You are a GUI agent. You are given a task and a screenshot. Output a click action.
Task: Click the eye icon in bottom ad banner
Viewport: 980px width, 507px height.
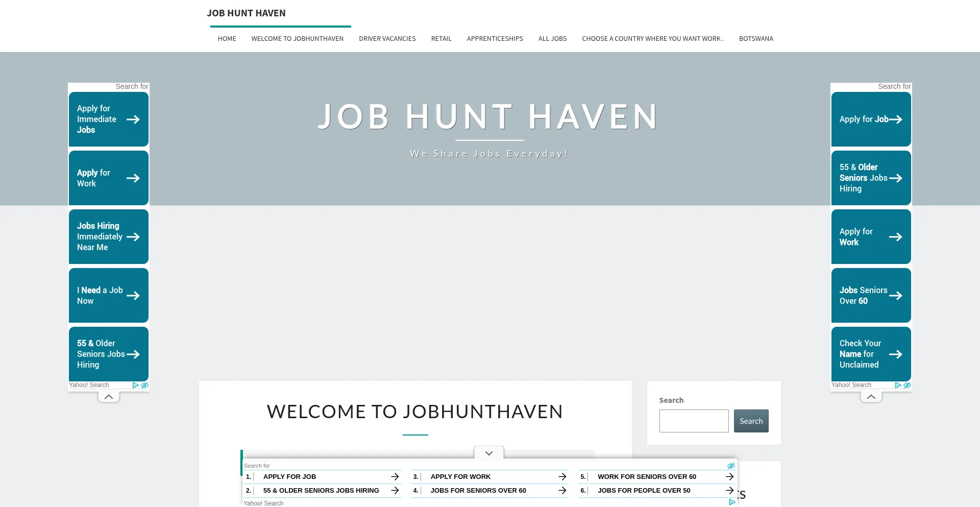[x=731, y=466]
